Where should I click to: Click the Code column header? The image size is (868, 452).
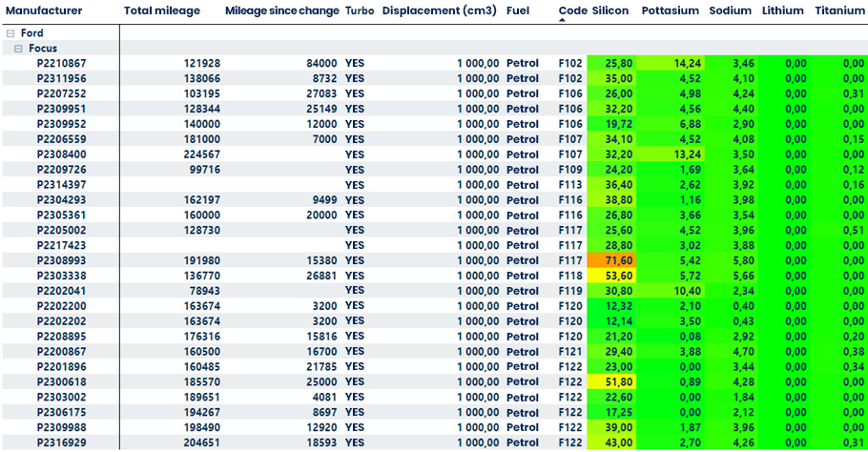(x=572, y=10)
